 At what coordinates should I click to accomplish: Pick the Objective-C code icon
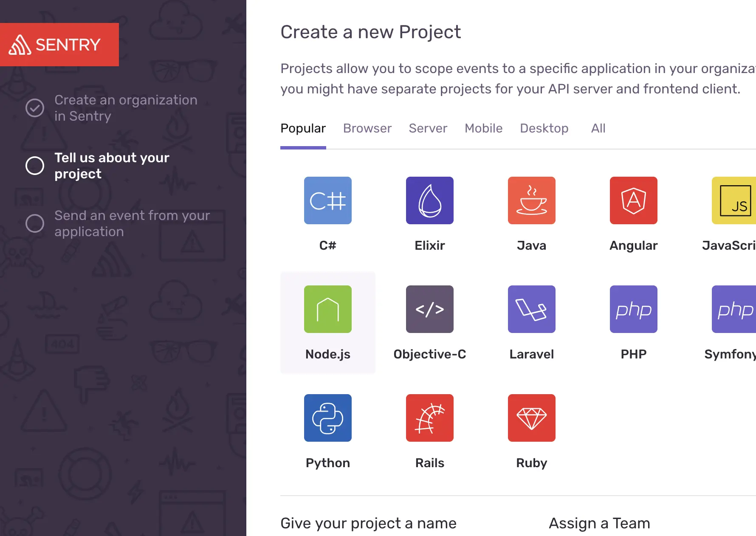(430, 309)
